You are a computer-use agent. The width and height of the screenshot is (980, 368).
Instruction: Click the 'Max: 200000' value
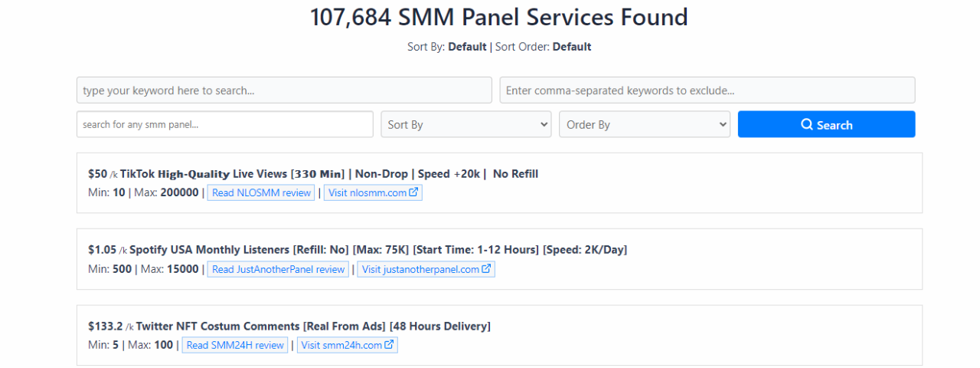166,192
